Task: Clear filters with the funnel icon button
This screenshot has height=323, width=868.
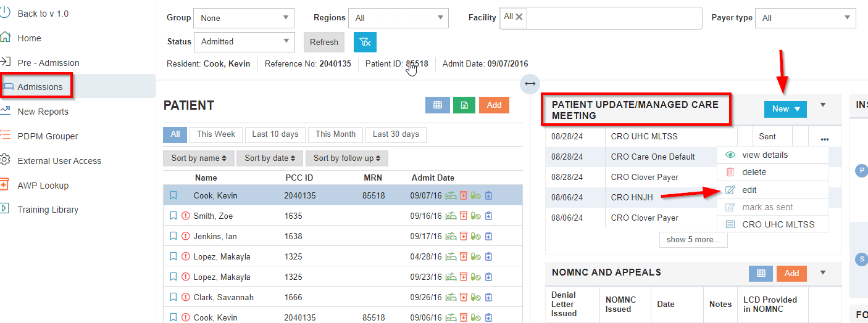Action: coord(365,42)
